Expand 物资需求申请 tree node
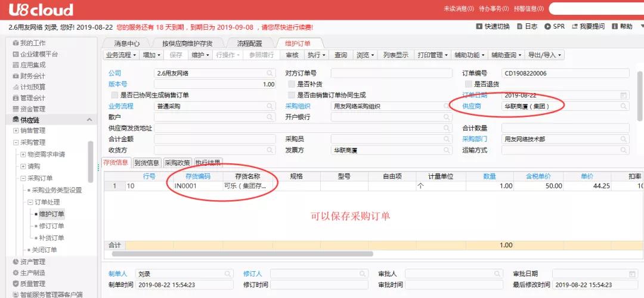This screenshot has width=644, height=298. (x=23, y=154)
